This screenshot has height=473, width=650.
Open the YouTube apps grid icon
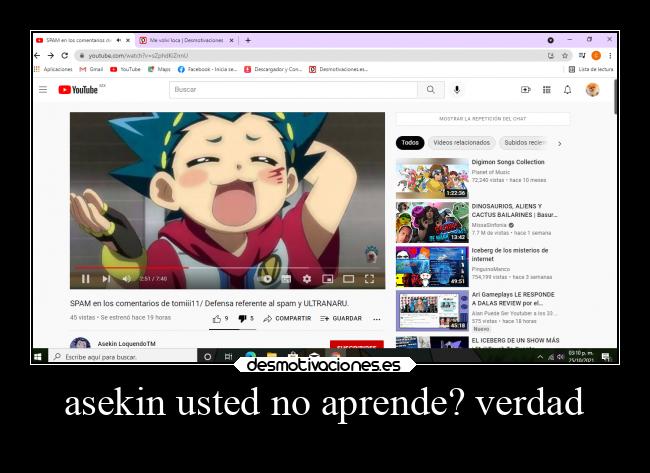coord(546,90)
